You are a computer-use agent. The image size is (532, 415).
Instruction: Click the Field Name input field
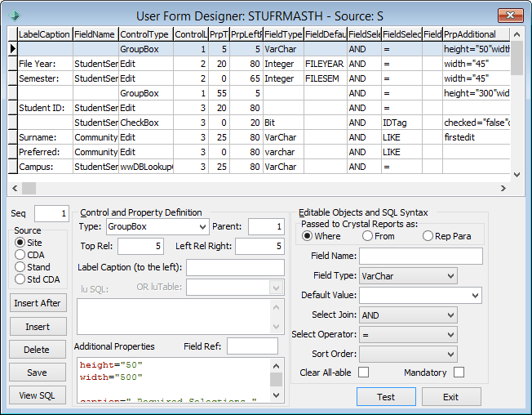coord(421,256)
